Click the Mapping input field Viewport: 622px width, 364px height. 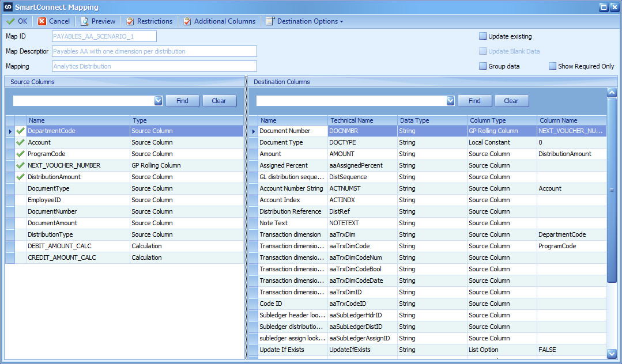[154, 66]
